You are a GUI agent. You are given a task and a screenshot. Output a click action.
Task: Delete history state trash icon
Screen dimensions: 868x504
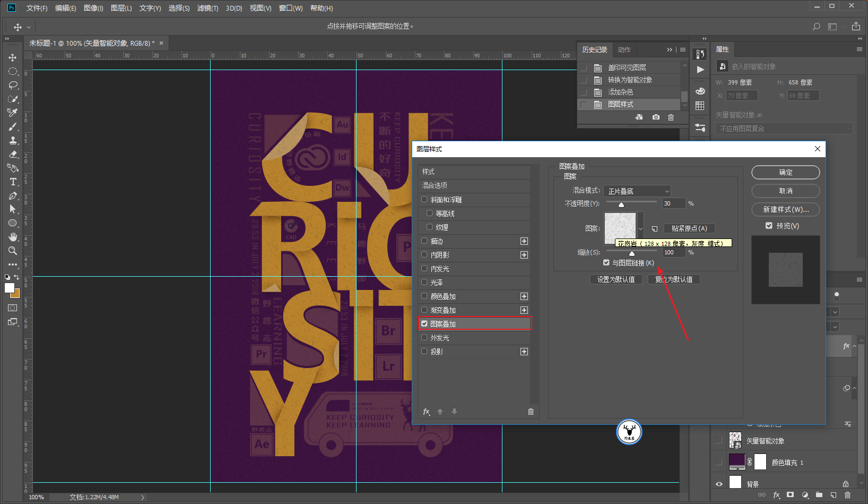click(671, 117)
